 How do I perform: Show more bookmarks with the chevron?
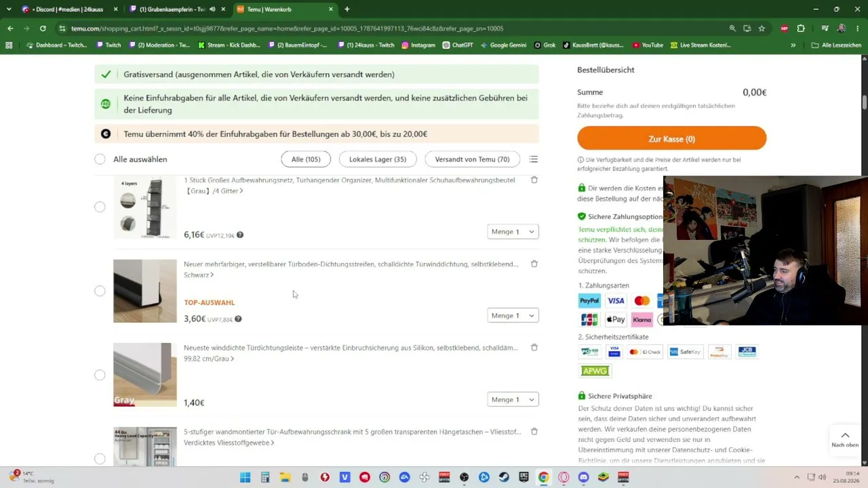tap(793, 45)
